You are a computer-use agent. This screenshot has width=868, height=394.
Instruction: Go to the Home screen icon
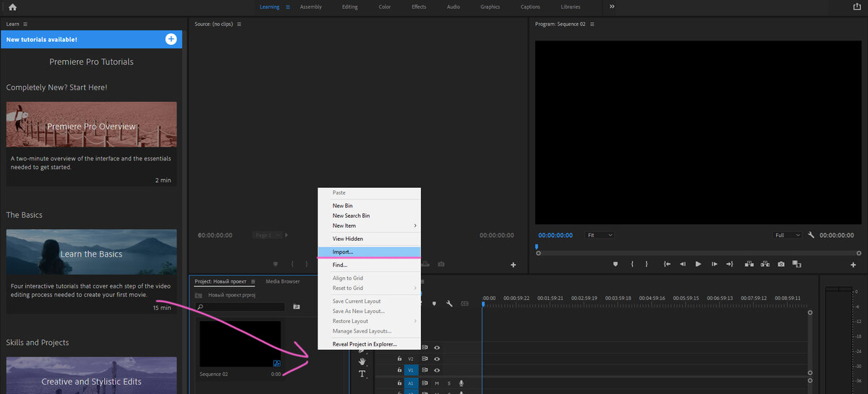(x=12, y=7)
